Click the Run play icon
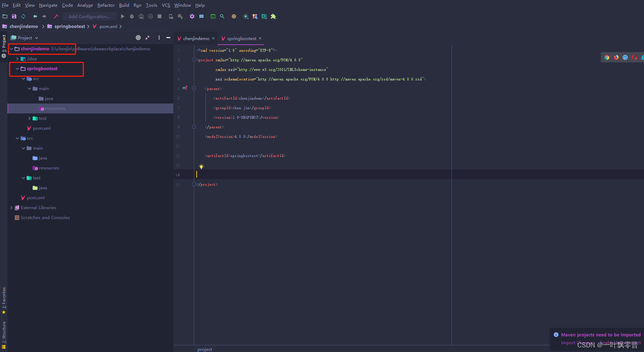The width and height of the screenshot is (644, 352). coord(123,16)
